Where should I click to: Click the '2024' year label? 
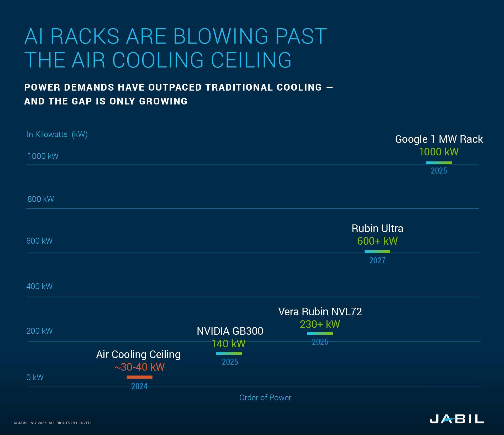point(139,386)
